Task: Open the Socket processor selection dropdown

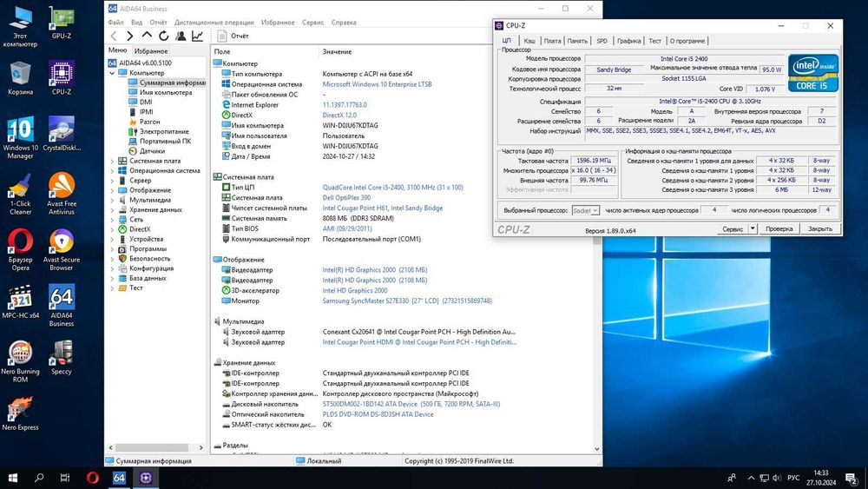Action: pyautogui.click(x=585, y=210)
